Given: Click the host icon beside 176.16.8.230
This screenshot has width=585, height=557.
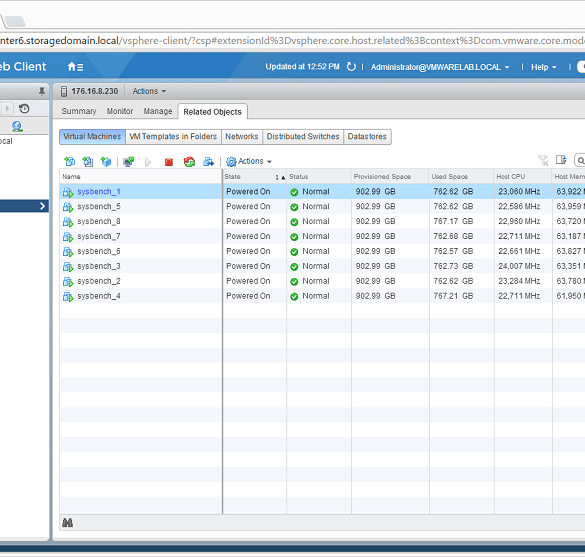Looking at the screenshot, I should tap(64, 91).
